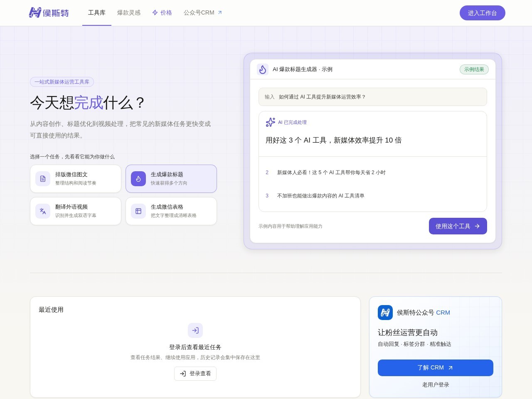The width and height of the screenshot is (532, 399).
Task: Click flame icon in AI 爆款标题生成器 header
Action: point(263,69)
